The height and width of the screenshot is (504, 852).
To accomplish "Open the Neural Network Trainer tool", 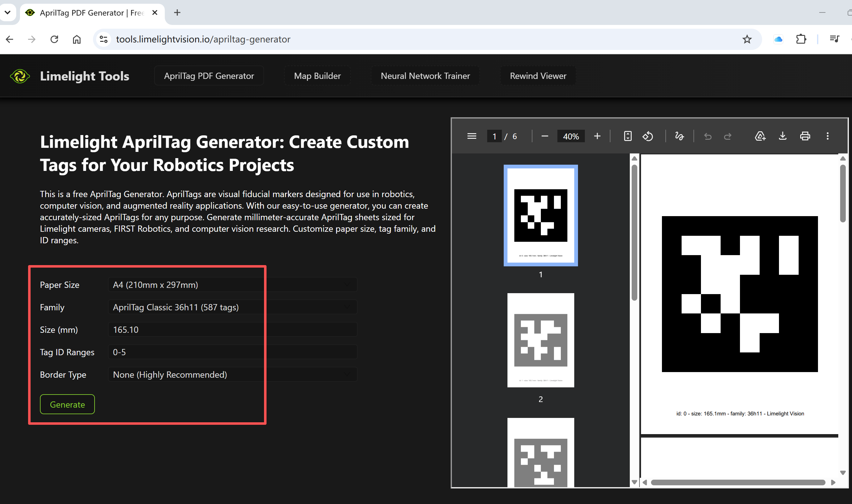I will (x=425, y=76).
